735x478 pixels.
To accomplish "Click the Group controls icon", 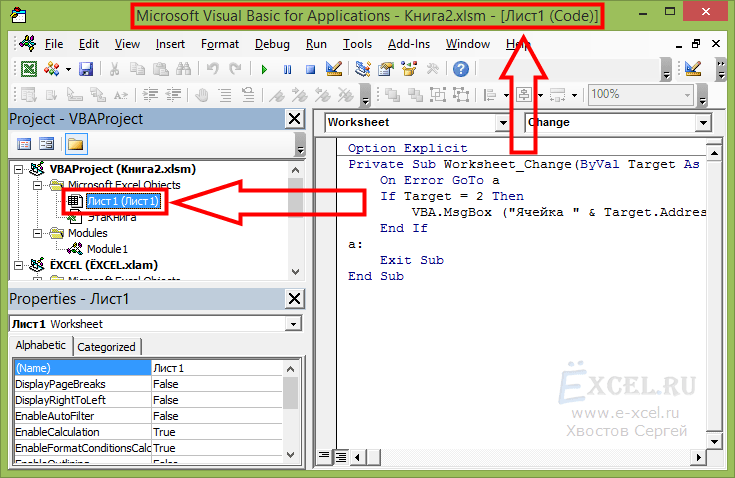I will coord(438,95).
